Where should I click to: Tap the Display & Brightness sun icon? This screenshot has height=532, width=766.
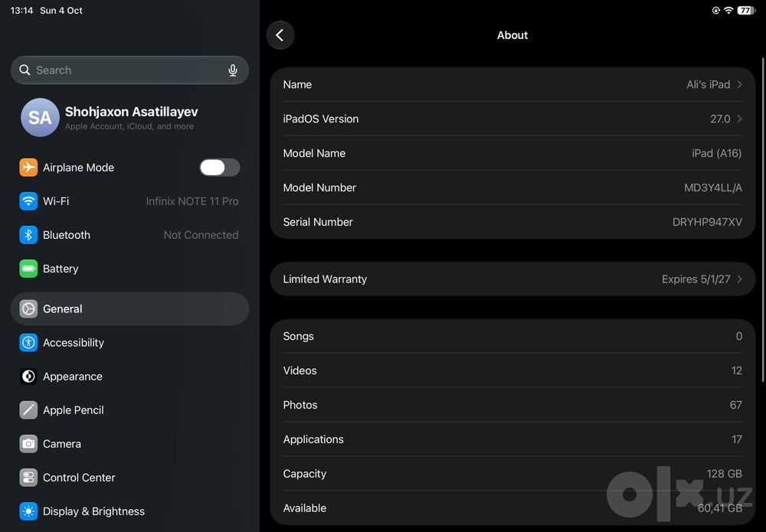(28, 511)
